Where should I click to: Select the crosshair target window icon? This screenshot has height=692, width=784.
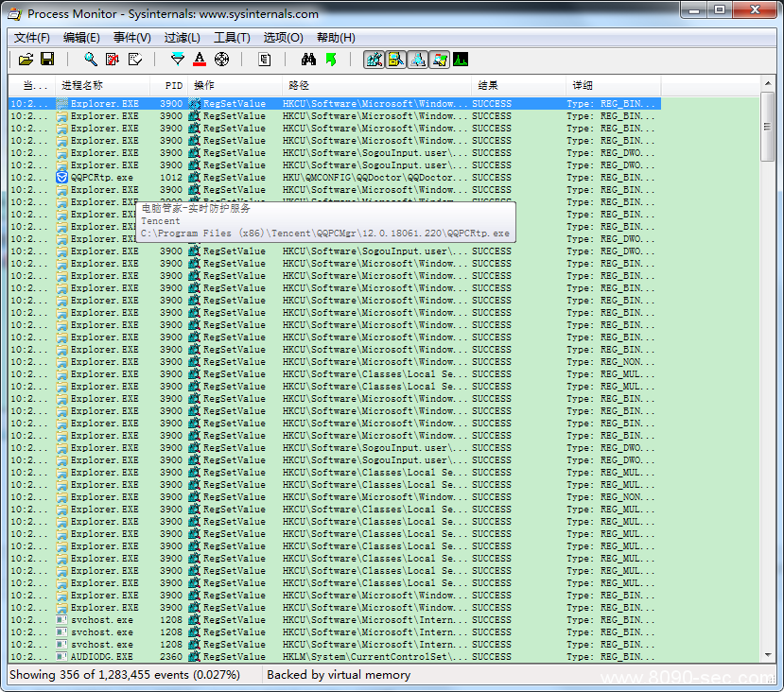point(221,60)
